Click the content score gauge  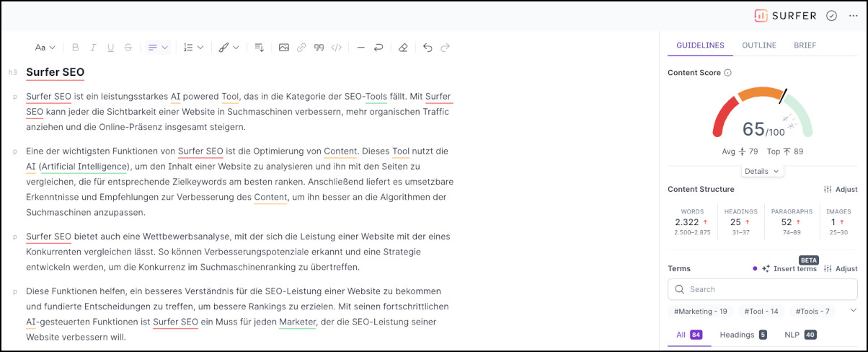pyautogui.click(x=763, y=110)
